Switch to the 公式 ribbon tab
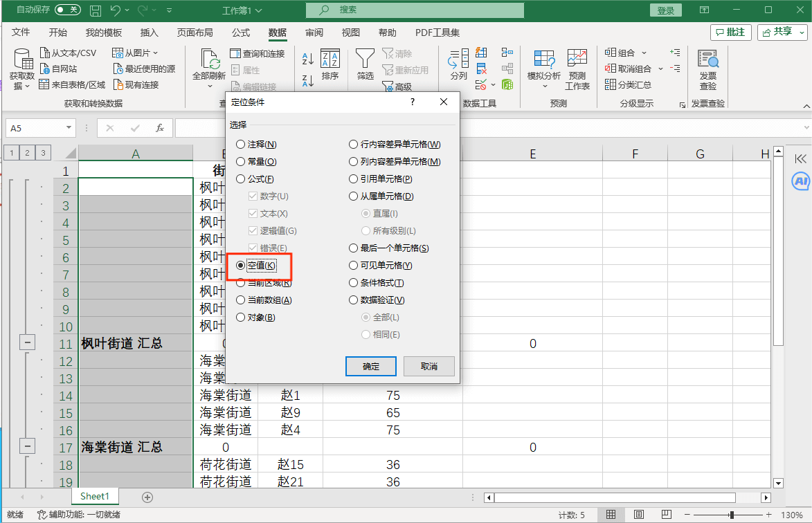Screen dimensions: 812x523 pos(241,33)
